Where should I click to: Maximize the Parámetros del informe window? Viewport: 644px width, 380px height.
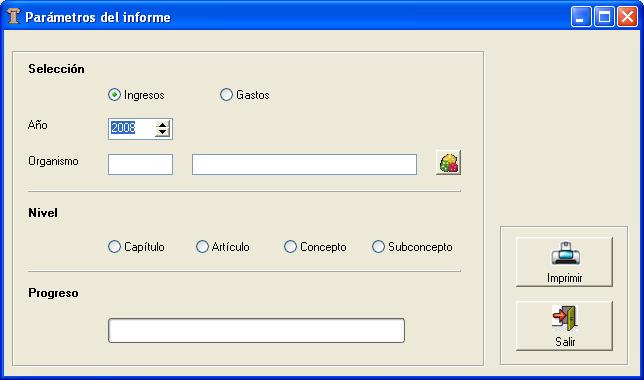604,17
